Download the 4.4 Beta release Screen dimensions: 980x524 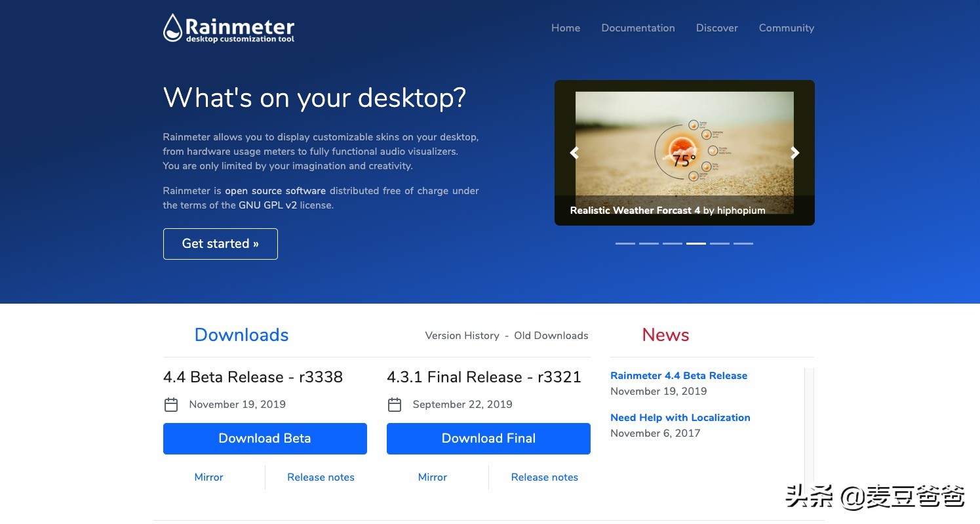pos(265,439)
